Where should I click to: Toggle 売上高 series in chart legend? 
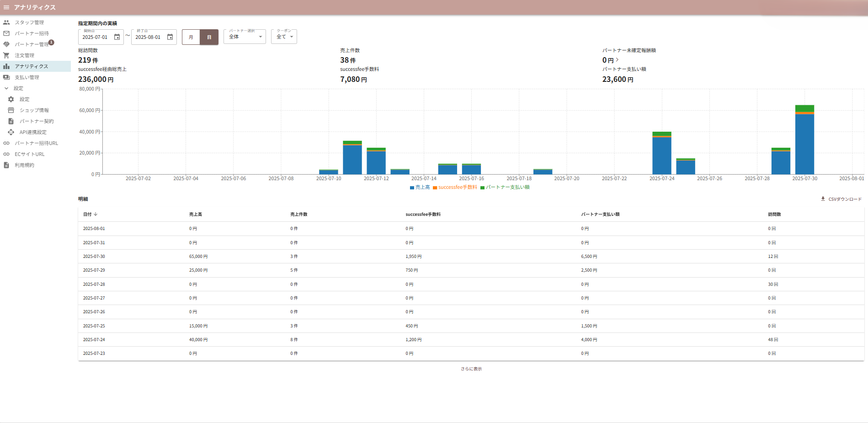[420, 187]
